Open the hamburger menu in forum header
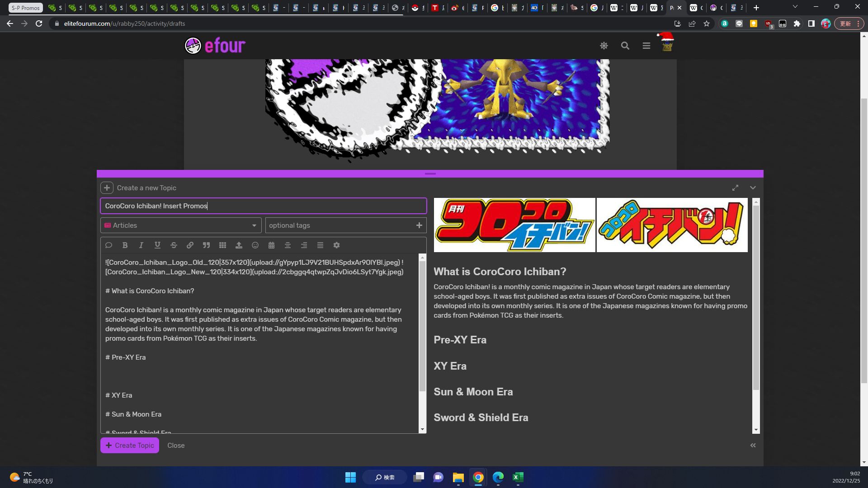This screenshot has width=868, height=488. [646, 46]
